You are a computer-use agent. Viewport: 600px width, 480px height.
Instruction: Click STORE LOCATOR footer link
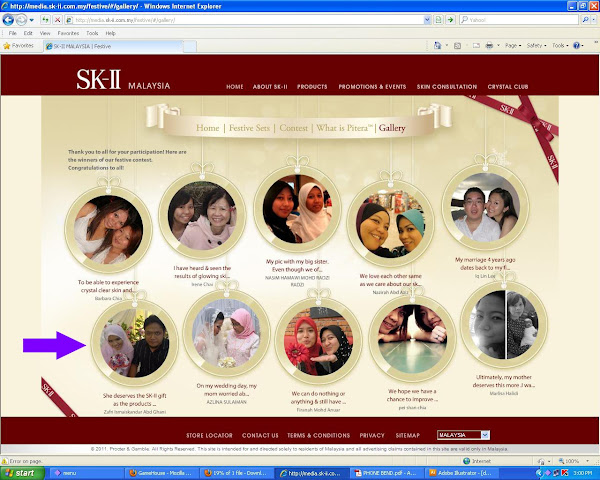tap(209, 436)
